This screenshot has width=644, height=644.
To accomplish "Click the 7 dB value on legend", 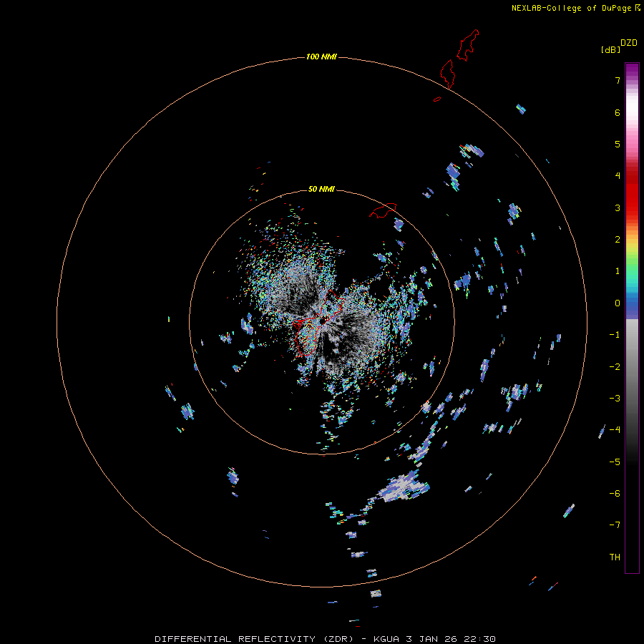I will pos(618,80).
